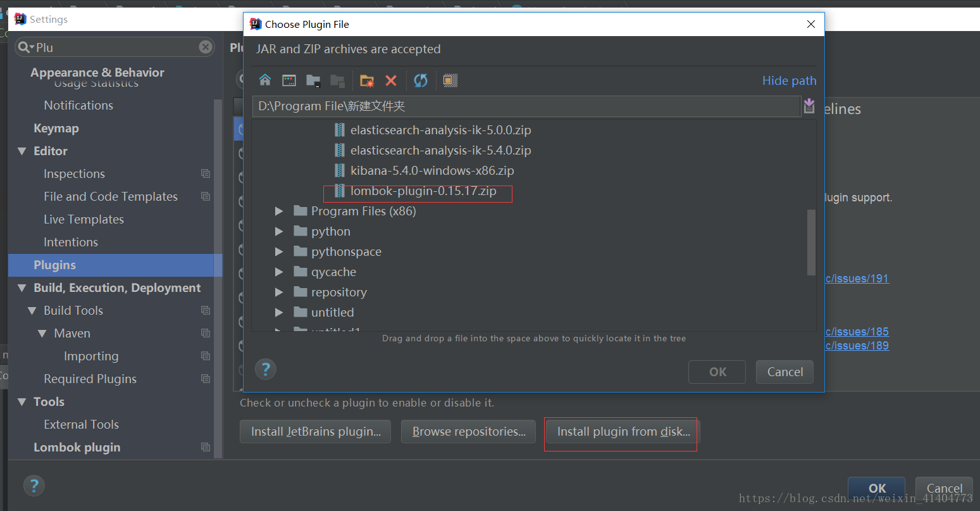Open help in Choose Plugin File dialog

[x=266, y=369]
